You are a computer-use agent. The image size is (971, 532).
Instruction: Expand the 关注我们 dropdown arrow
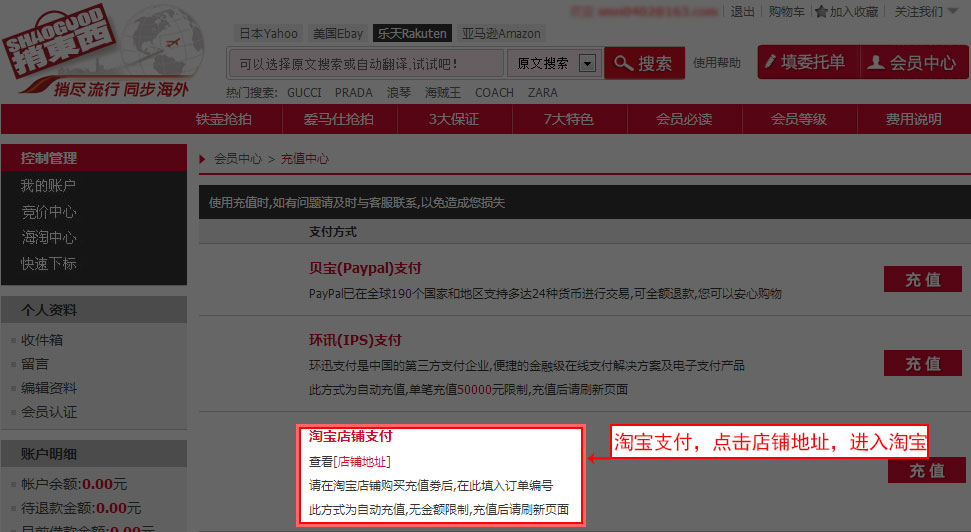(x=953, y=12)
